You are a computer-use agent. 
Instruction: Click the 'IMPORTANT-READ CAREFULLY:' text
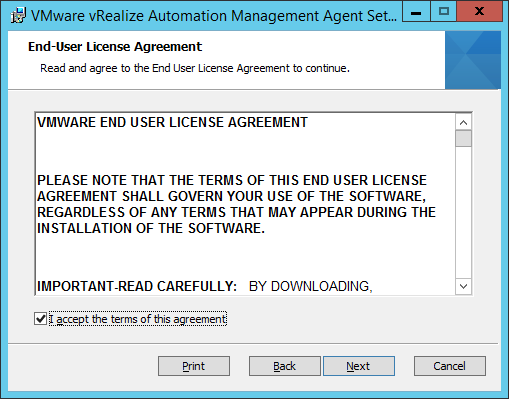[137, 286]
